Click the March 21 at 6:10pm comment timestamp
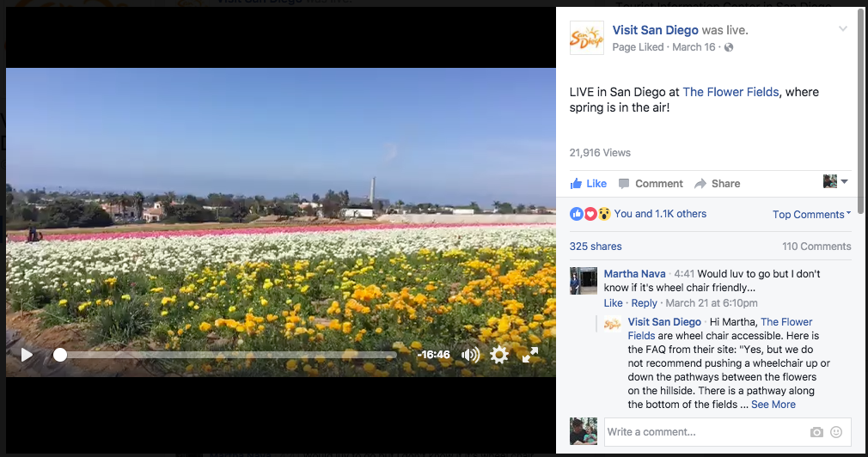The image size is (868, 457). (x=712, y=303)
